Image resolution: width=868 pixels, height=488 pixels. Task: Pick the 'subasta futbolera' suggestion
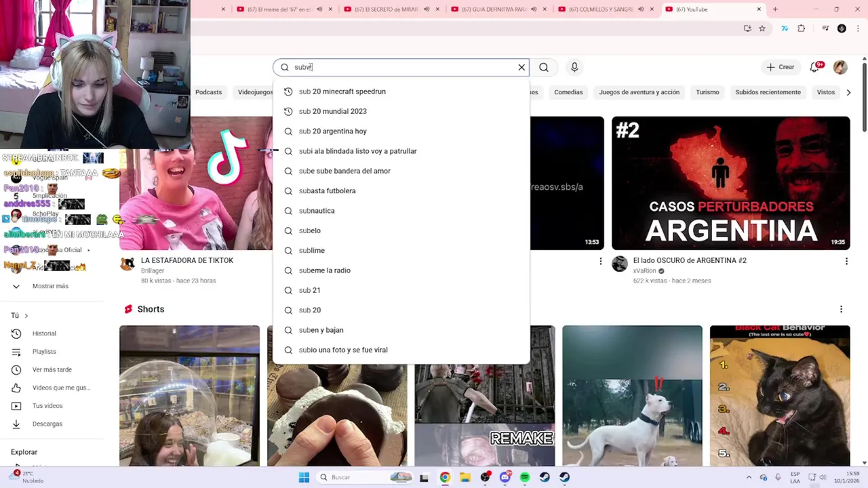401,190
